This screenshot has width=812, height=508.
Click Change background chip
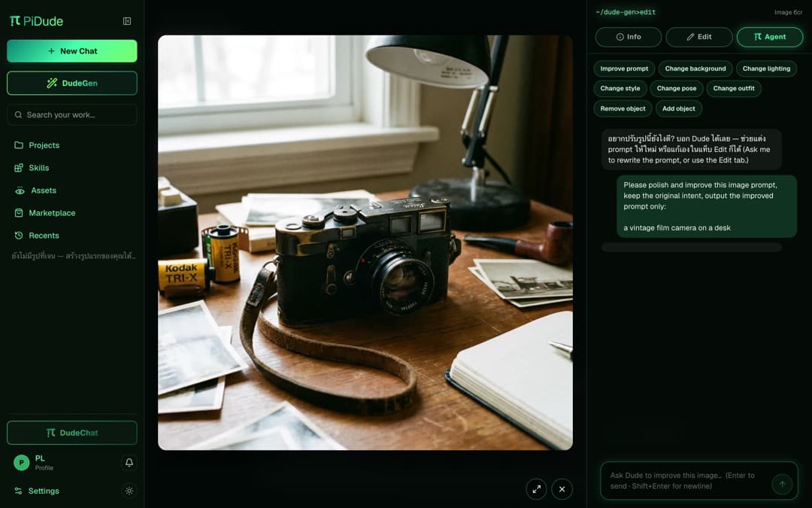point(695,68)
